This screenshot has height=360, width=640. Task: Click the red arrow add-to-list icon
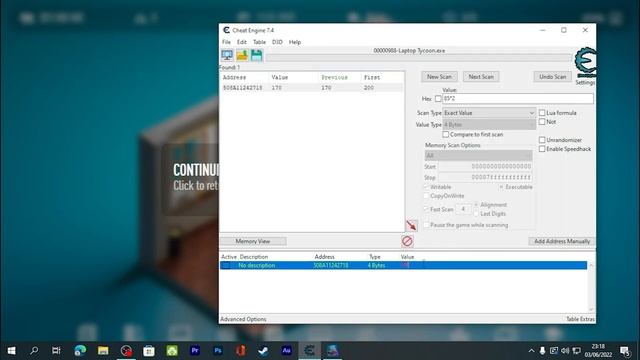click(411, 225)
